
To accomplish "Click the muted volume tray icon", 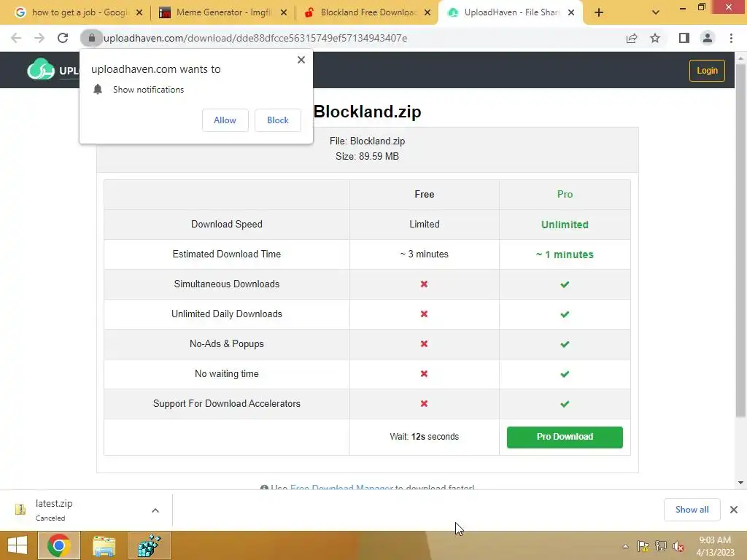I will click(x=678, y=546).
